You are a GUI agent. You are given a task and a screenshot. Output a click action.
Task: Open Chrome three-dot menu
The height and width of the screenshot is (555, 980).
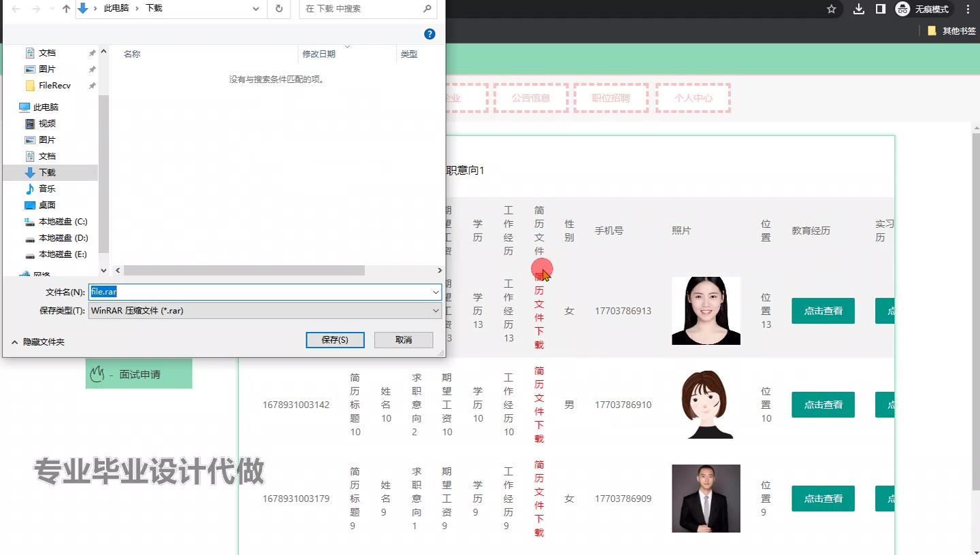968,9
